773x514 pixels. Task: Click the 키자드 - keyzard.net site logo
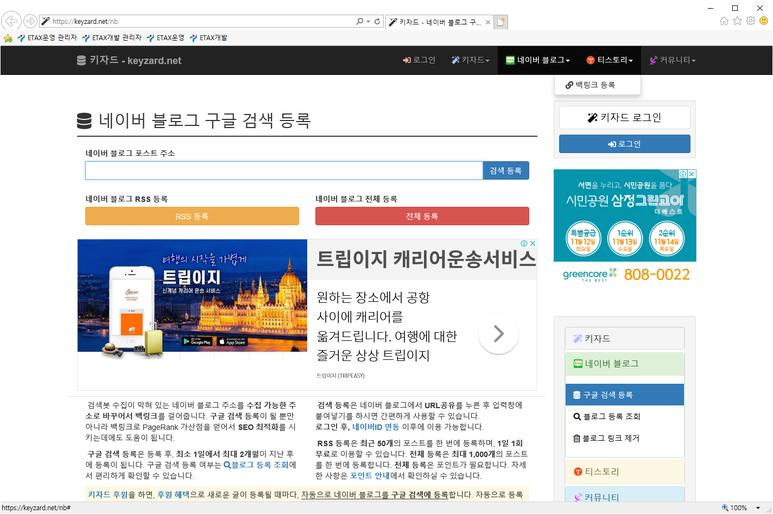click(129, 60)
